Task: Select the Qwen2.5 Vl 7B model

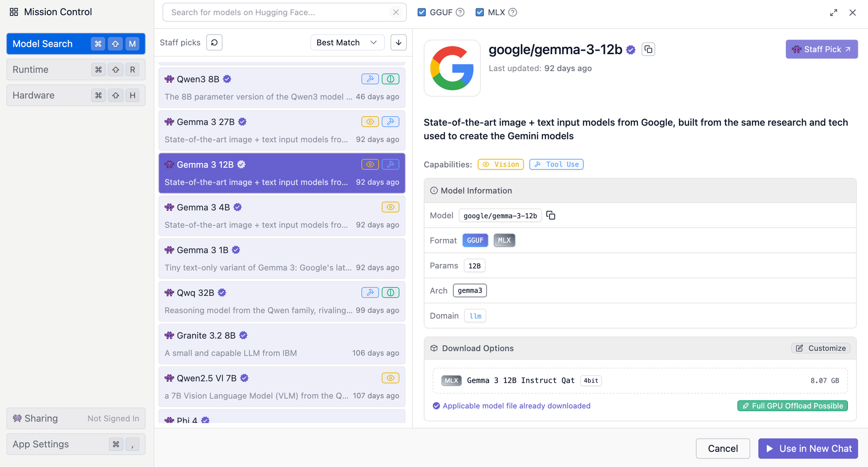Action: (282, 387)
